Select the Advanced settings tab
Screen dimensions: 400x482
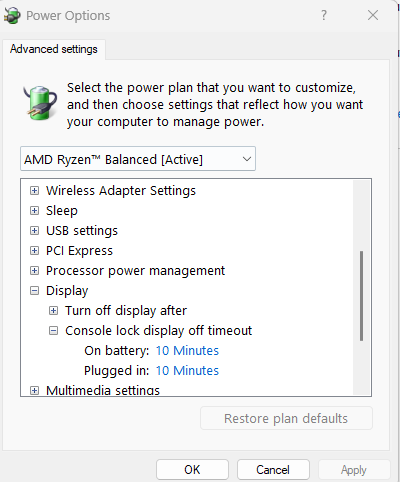54,49
